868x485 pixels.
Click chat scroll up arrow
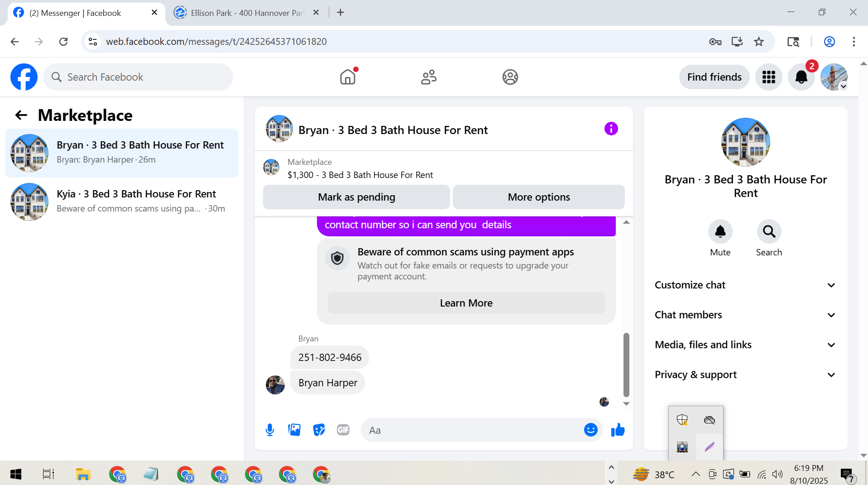(x=626, y=222)
